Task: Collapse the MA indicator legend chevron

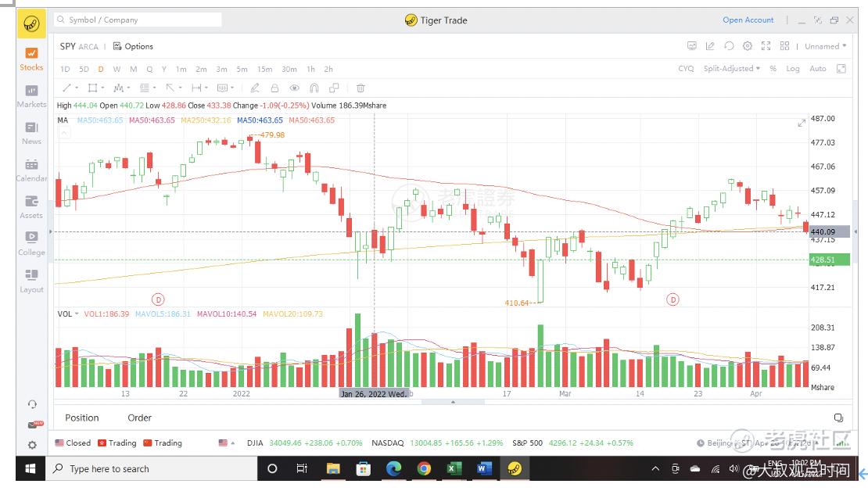Action: (x=64, y=133)
